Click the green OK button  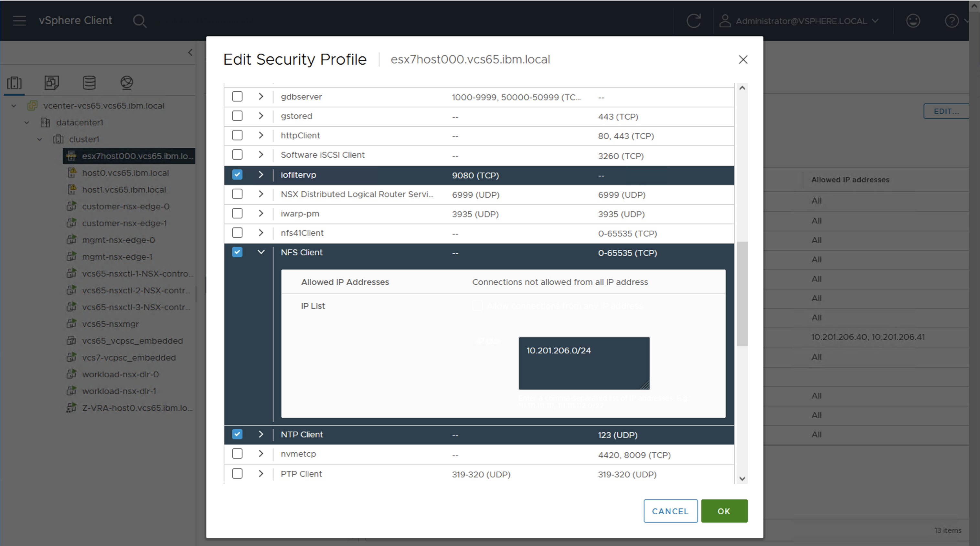coord(724,511)
